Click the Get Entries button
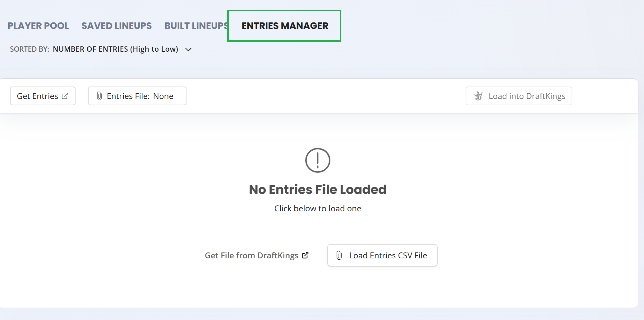 tap(43, 96)
